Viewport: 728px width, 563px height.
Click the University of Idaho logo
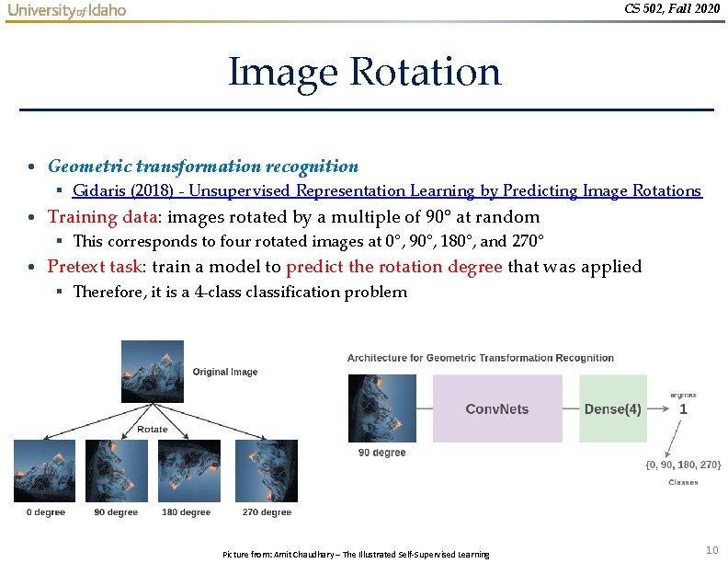pos(67,10)
